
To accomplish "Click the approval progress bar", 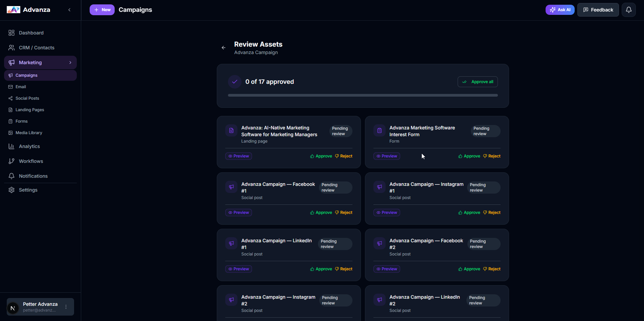I will pyautogui.click(x=363, y=95).
